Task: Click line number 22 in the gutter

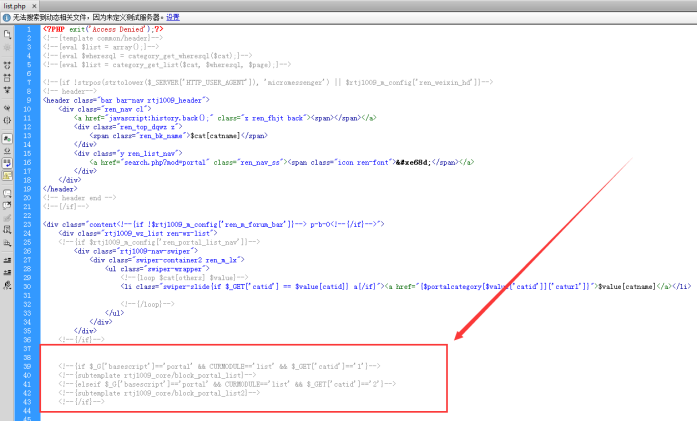Action: [x=28, y=216]
